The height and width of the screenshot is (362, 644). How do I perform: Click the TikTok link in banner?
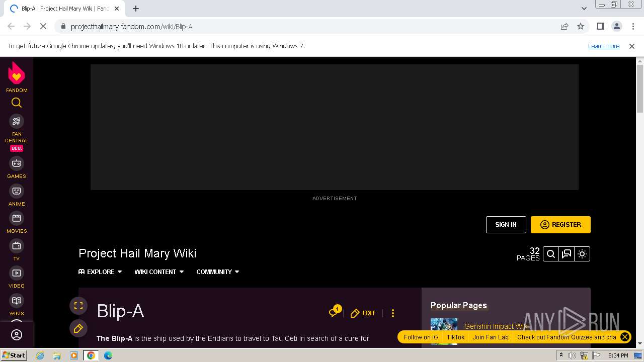click(455, 337)
